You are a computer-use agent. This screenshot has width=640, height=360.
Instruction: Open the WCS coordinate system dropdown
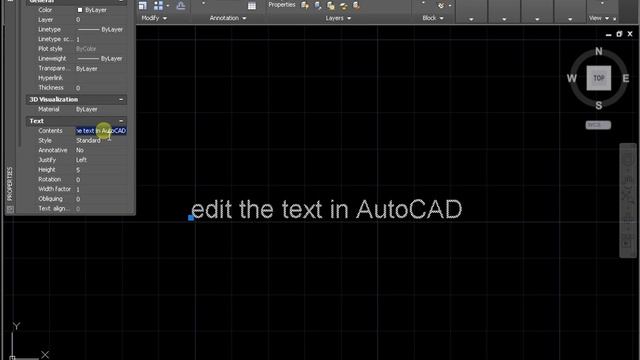598,125
